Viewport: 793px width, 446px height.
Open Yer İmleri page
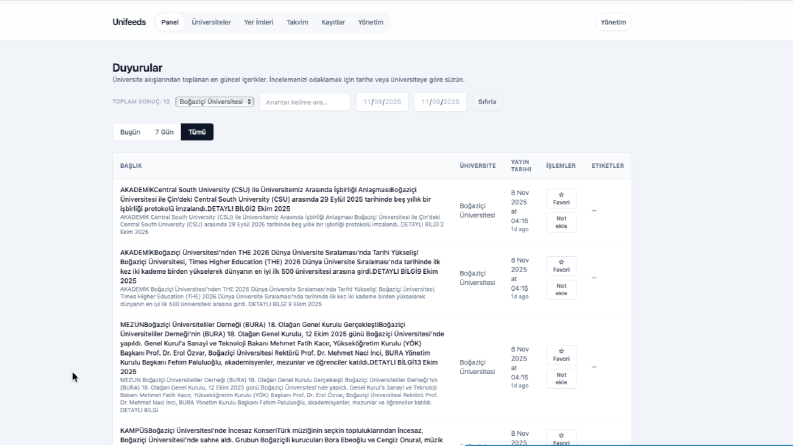tap(258, 22)
